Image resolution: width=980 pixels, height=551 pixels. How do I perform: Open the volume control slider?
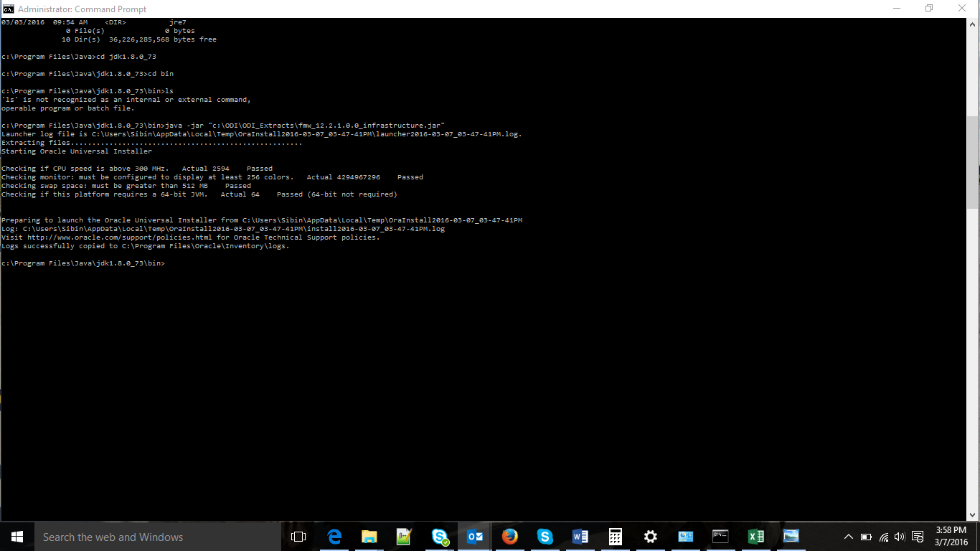click(x=900, y=537)
